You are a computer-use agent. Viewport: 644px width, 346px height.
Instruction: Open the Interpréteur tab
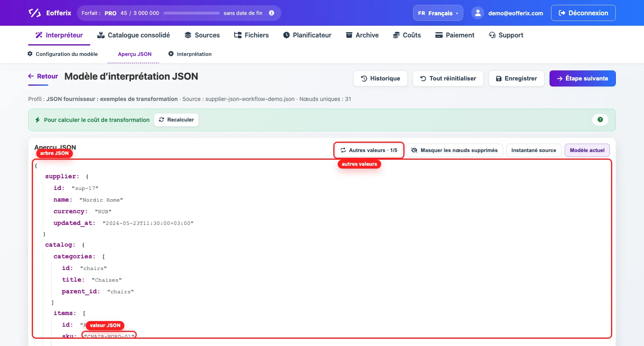[59, 35]
